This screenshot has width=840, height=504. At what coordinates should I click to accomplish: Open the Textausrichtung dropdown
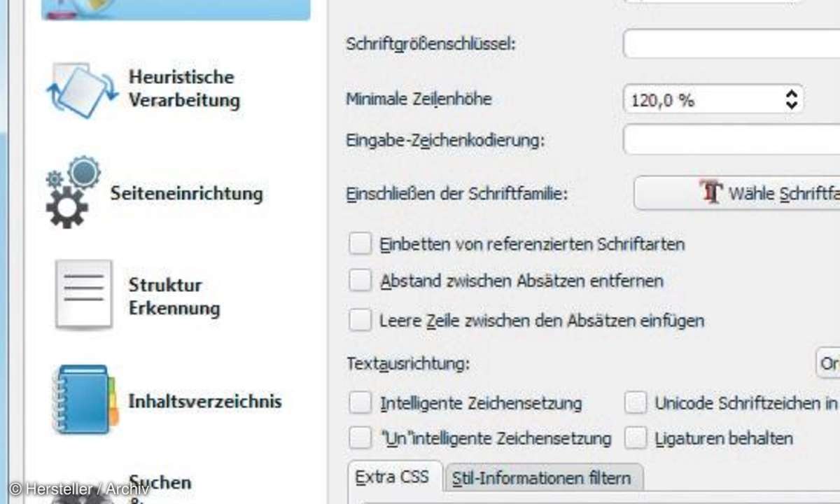tap(828, 363)
